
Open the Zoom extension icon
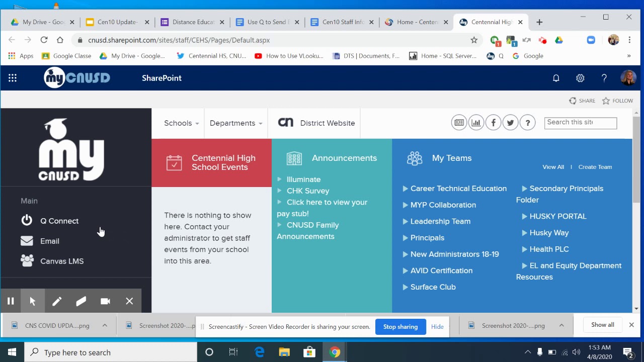(591, 40)
